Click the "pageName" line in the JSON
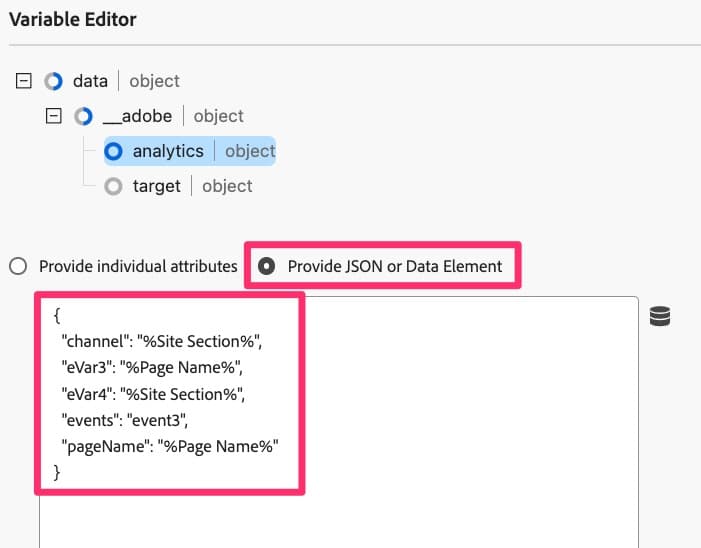The image size is (701, 548). point(168,446)
